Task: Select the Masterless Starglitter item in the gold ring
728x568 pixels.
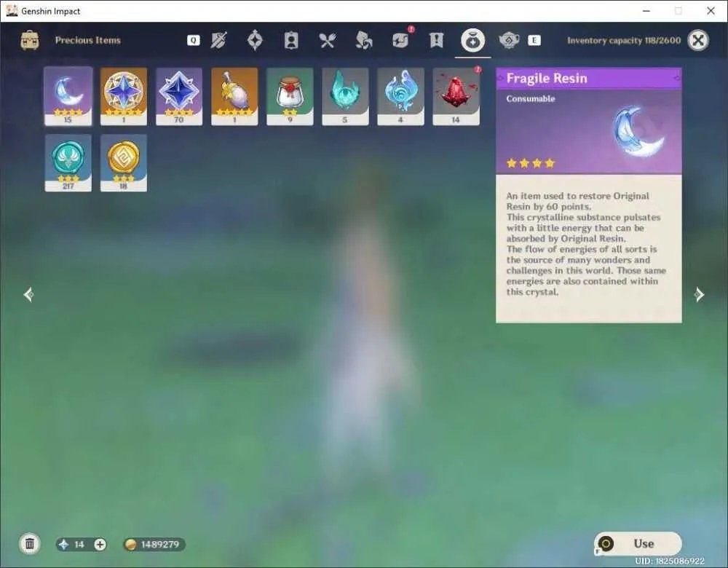Action: click(124, 96)
